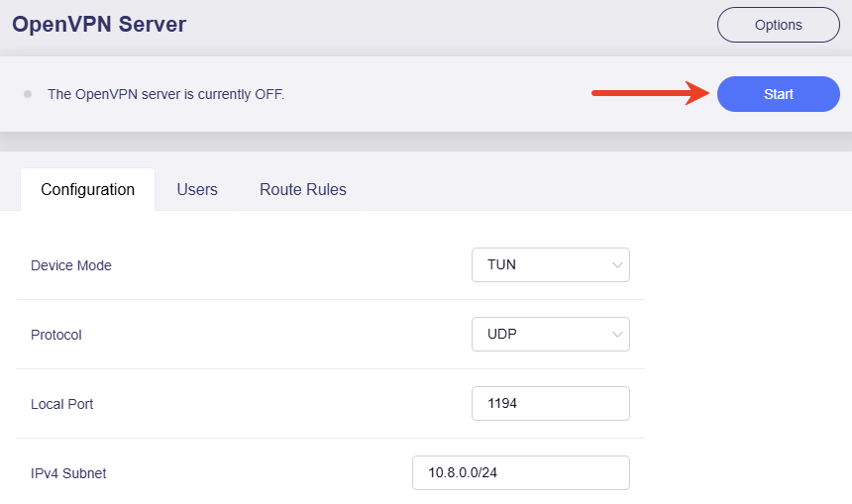Click the IPv4 Subnet label
Viewport: 852px width, 504px height.
point(68,473)
